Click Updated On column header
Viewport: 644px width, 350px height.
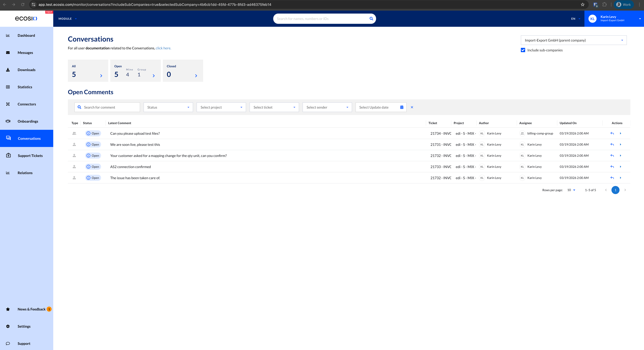[568, 123]
